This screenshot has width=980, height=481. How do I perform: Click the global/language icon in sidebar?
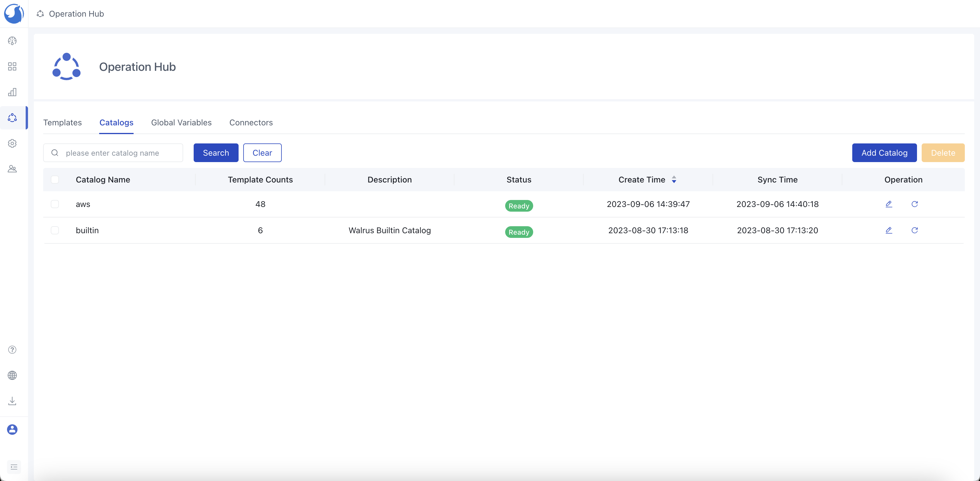pos(13,375)
